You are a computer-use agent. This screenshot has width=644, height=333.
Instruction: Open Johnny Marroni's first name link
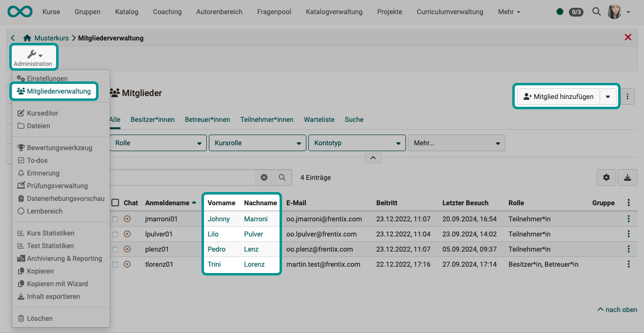pos(219,218)
